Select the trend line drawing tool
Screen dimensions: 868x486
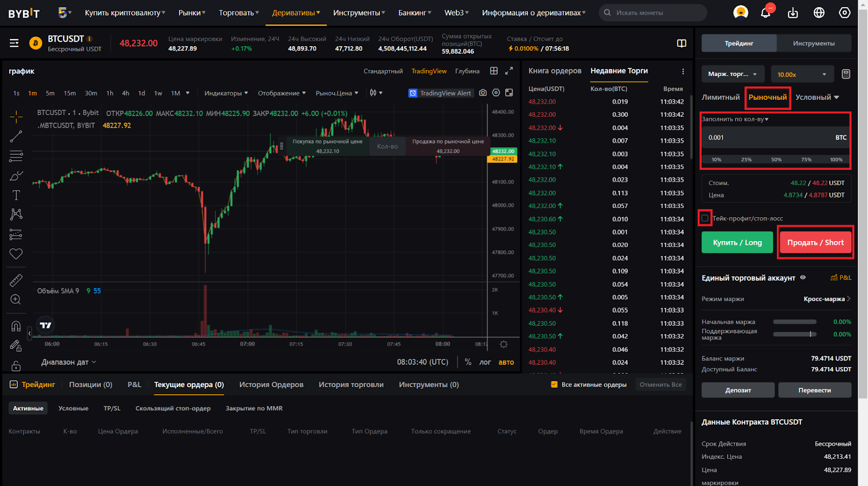click(16, 136)
